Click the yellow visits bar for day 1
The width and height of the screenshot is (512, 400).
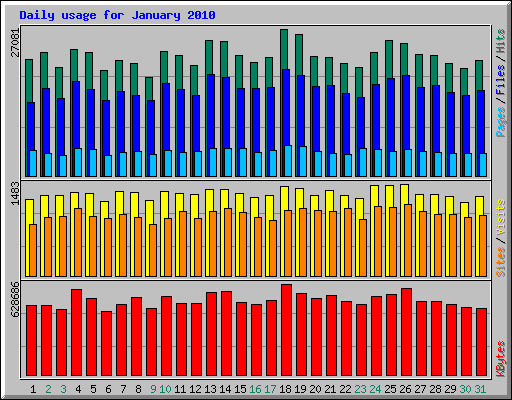pyautogui.click(x=29, y=211)
